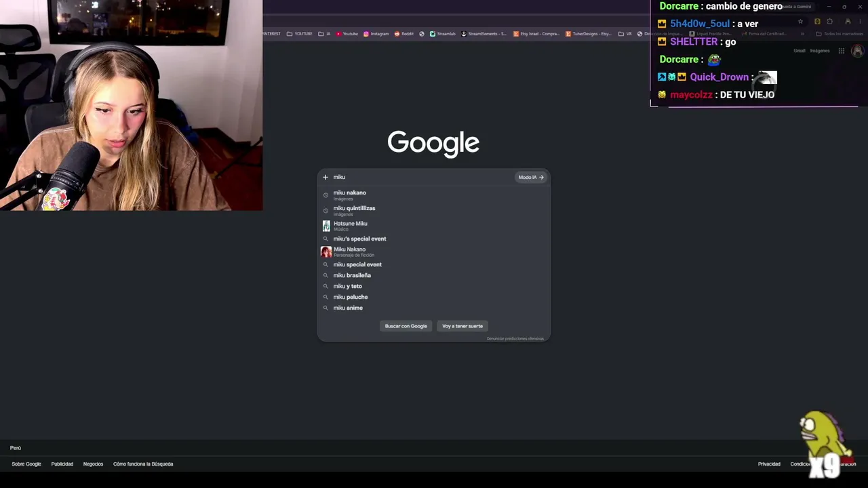Select the Miku Nakano fictional character suggestion

[434, 251]
